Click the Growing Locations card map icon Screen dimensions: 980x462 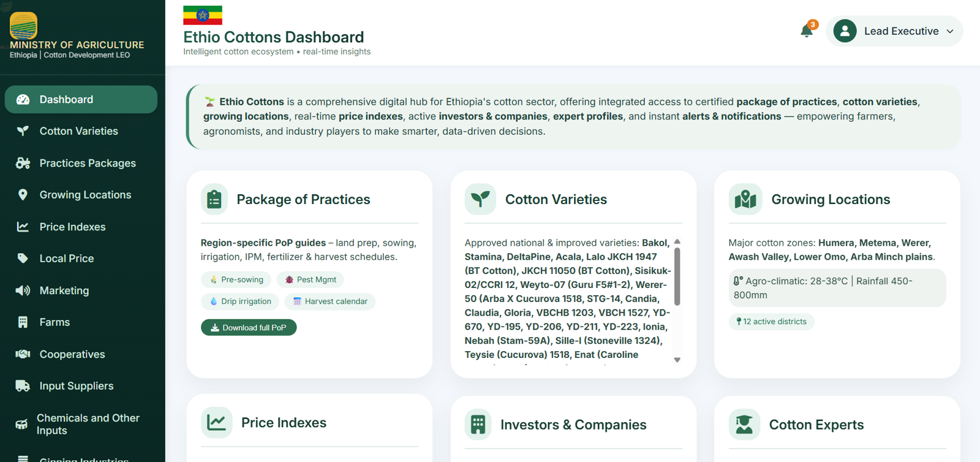tap(745, 199)
